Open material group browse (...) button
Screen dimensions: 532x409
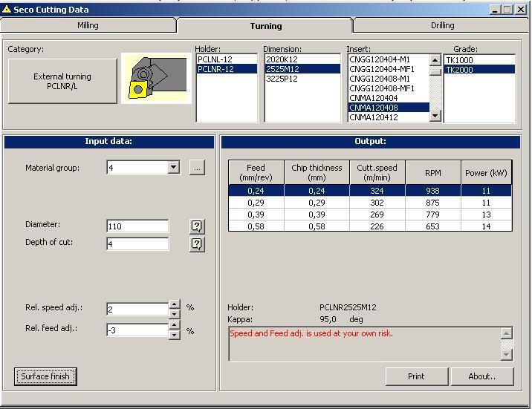197,168
